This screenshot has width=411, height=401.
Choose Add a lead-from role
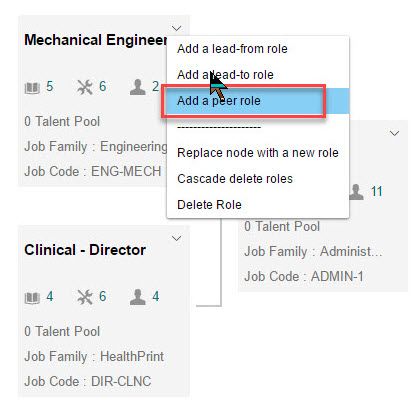tap(232, 49)
